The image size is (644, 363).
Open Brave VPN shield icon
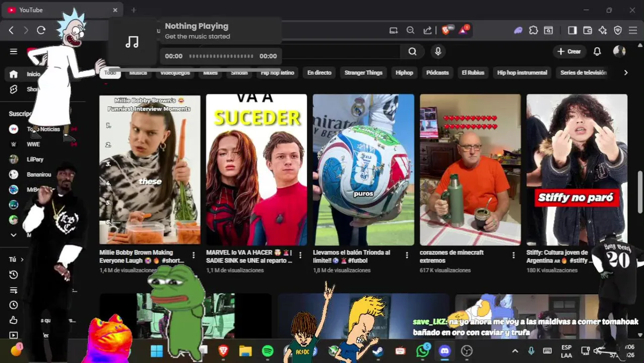(618, 30)
